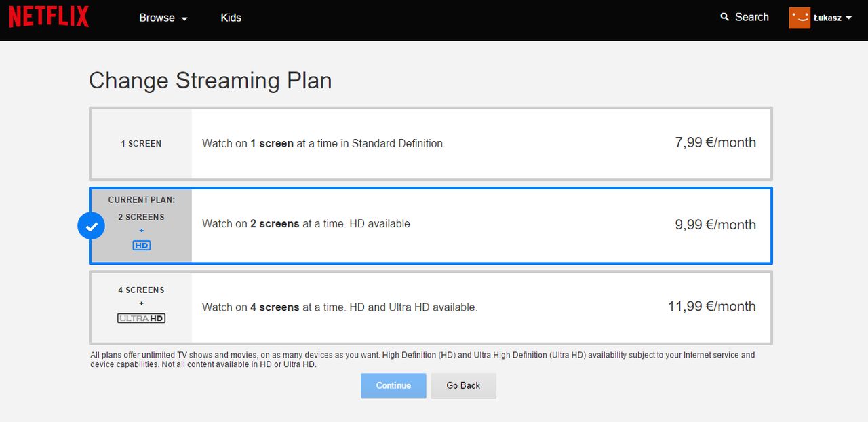
Task: Click the Ultra HD badge icon
Action: (x=142, y=318)
